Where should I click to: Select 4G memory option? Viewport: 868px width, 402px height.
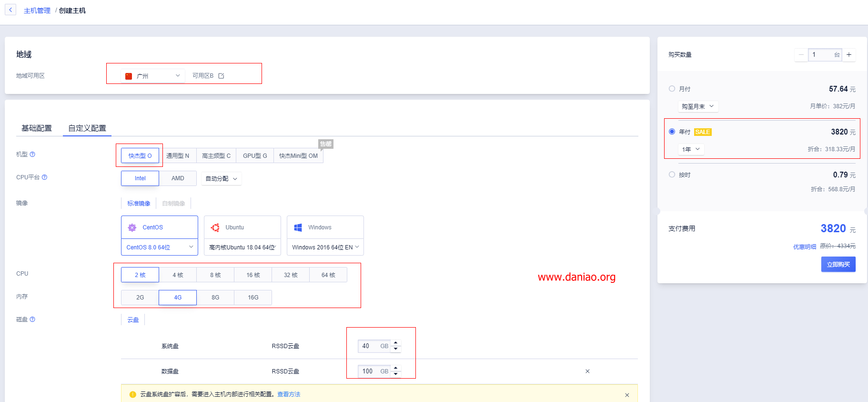point(178,298)
